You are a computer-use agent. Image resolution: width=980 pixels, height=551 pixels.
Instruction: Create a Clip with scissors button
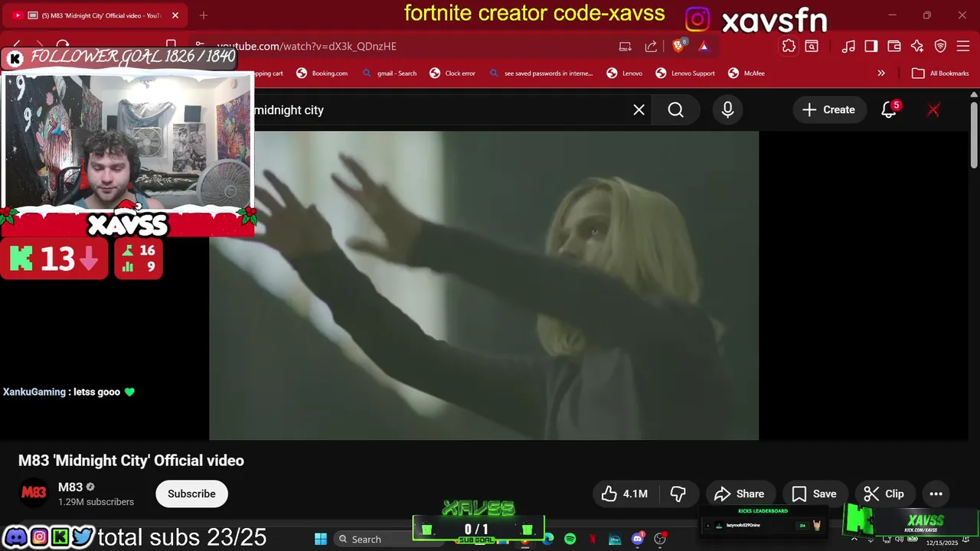[x=884, y=494]
